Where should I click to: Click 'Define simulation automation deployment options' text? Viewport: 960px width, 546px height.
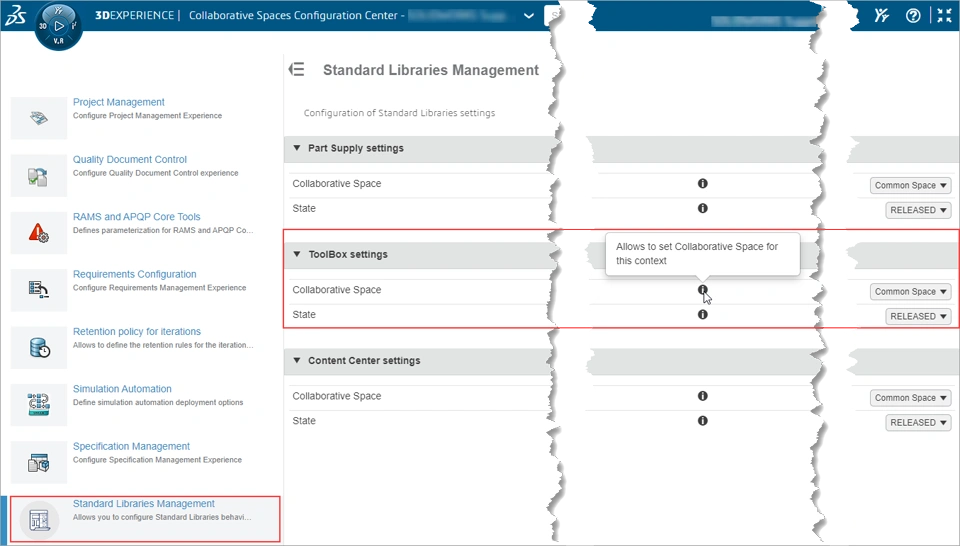158,403
